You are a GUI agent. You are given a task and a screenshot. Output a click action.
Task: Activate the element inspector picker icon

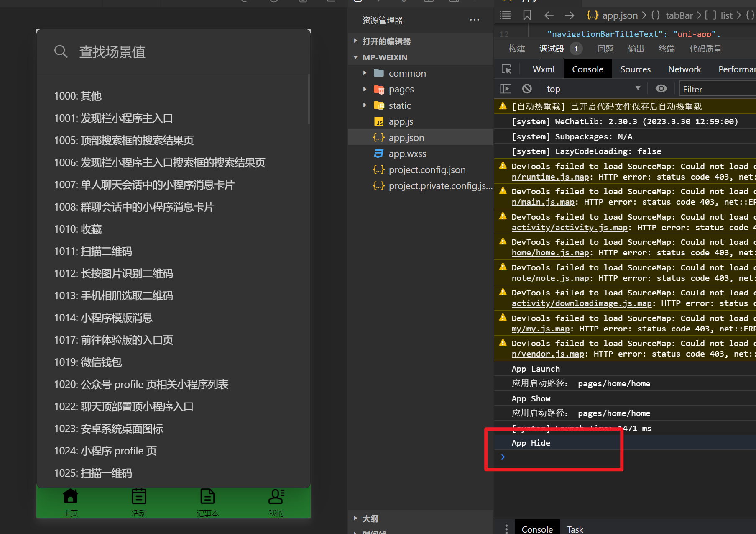tap(506, 69)
